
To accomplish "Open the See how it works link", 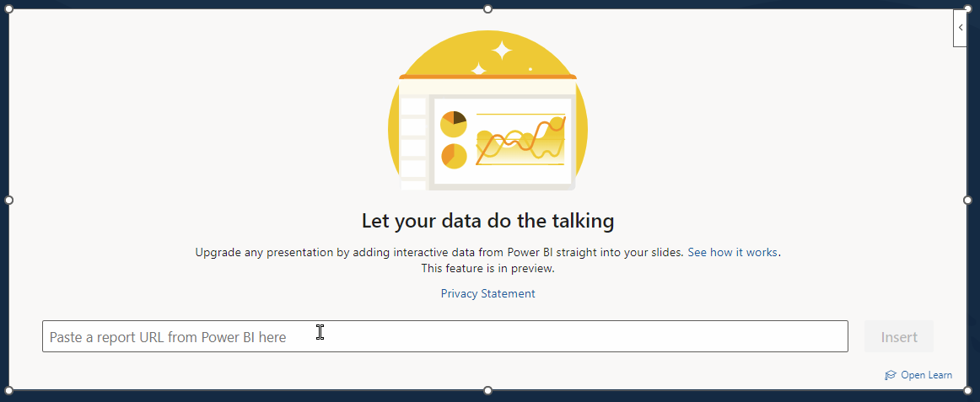I will coord(733,252).
